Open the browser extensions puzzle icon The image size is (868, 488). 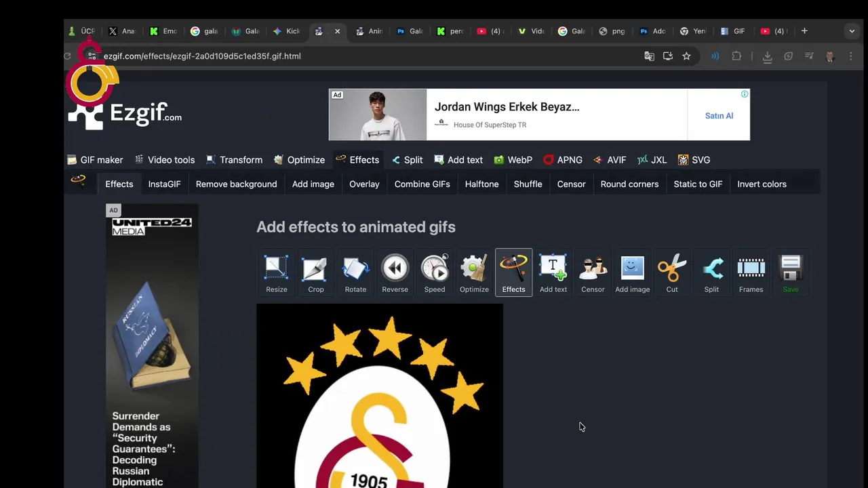click(x=736, y=56)
